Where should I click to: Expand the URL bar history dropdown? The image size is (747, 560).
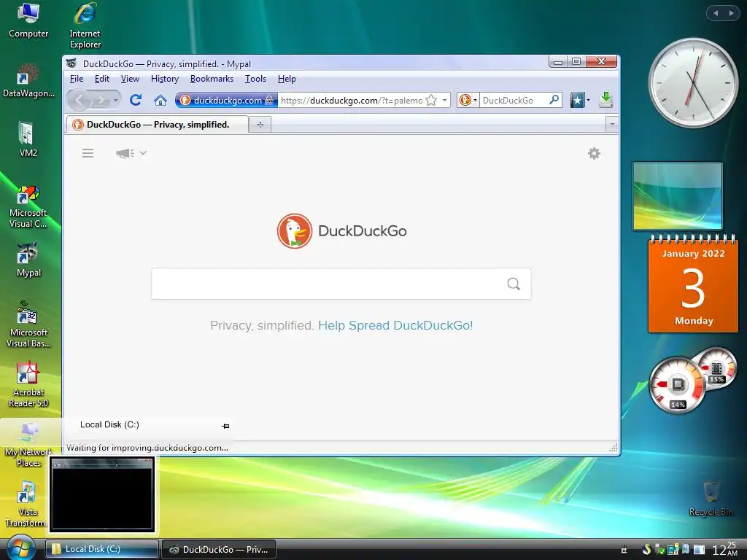(x=444, y=100)
